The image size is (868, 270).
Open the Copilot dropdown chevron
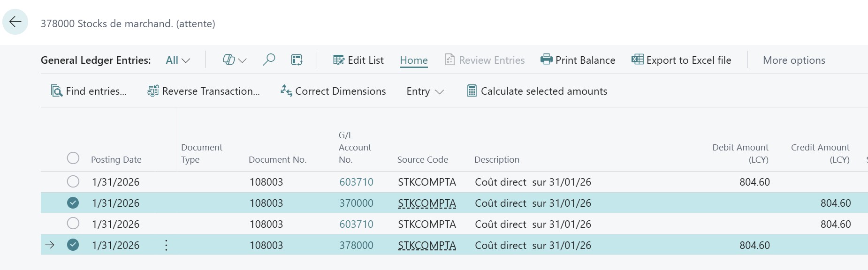coord(243,60)
